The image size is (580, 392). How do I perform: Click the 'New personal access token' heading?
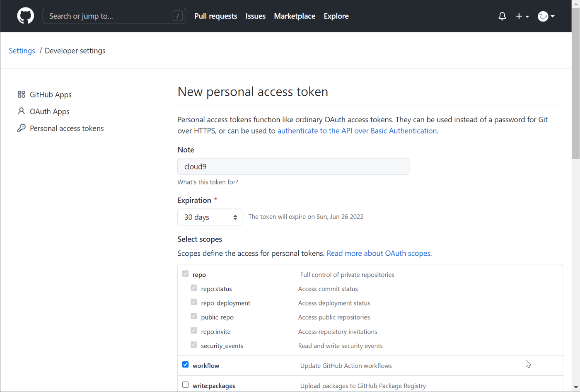(x=253, y=92)
